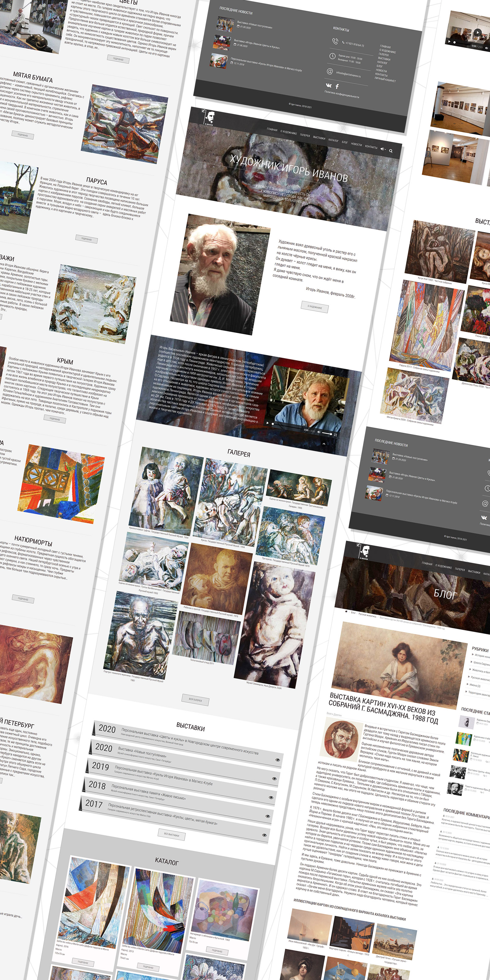Click the clock icon beside opening hours
490x980 pixels.
(x=332, y=56)
